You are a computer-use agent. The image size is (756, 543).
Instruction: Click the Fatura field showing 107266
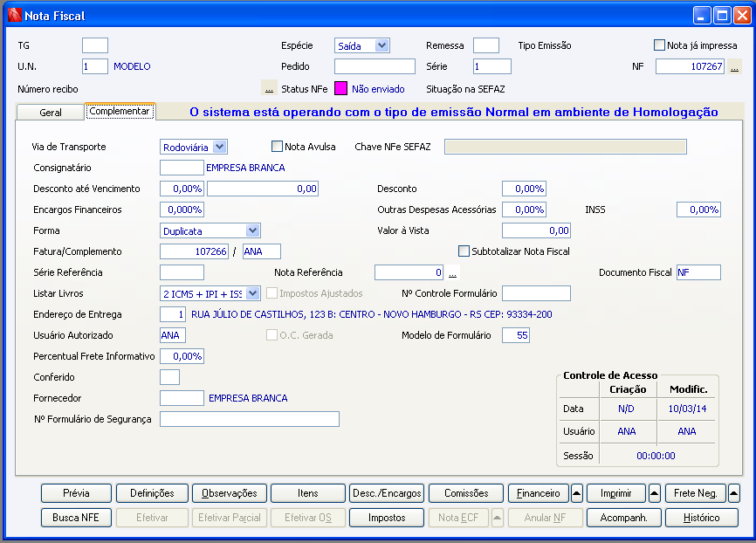(195, 251)
